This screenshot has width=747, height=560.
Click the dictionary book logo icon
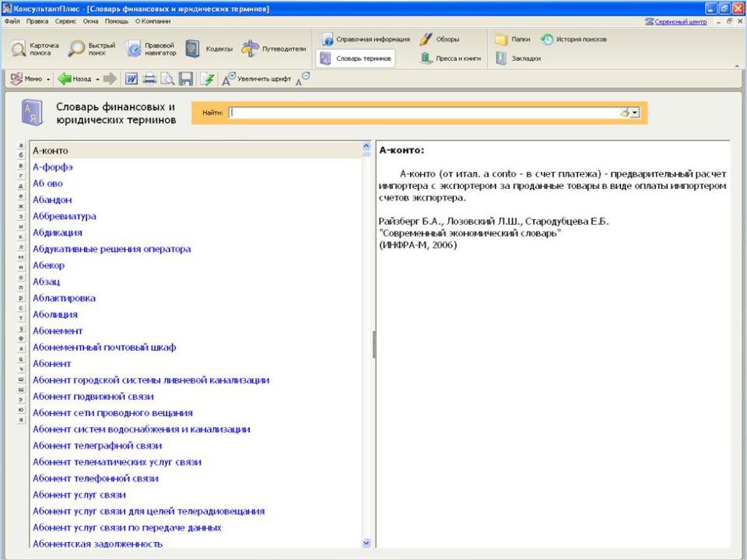(33, 113)
